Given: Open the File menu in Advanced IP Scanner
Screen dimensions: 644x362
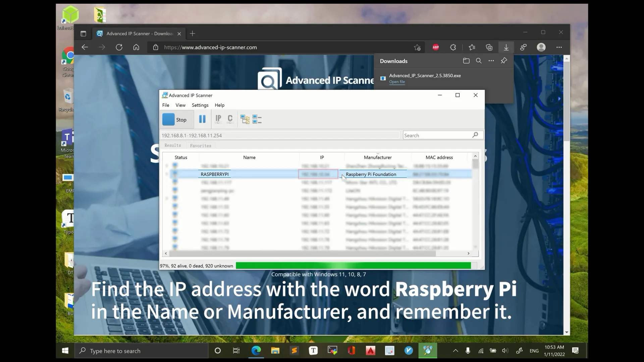Looking at the screenshot, I should pyautogui.click(x=166, y=105).
